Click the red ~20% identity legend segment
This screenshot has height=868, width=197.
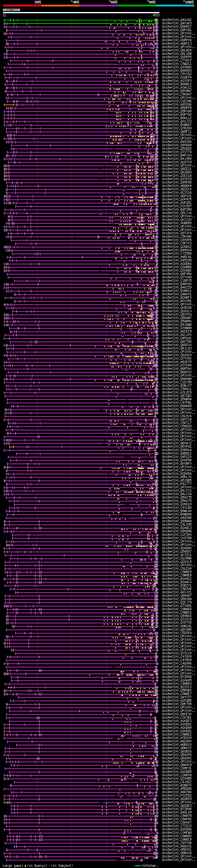22,6
